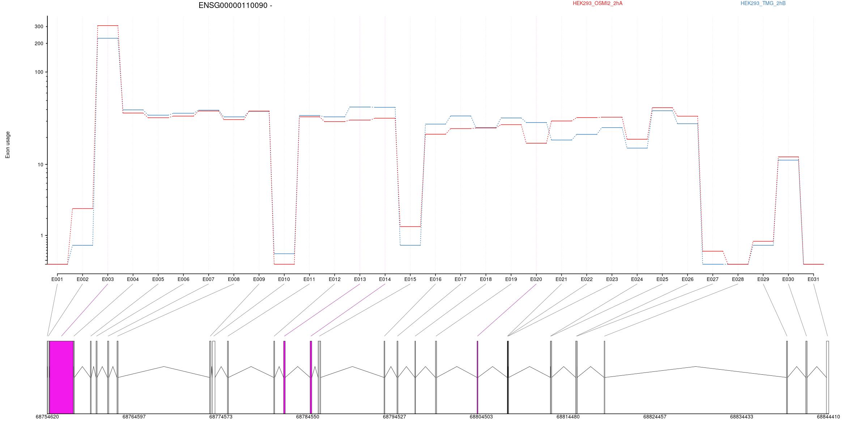This screenshot has width=868, height=434.
Task: Select exon label E012
Action: pos(335,279)
